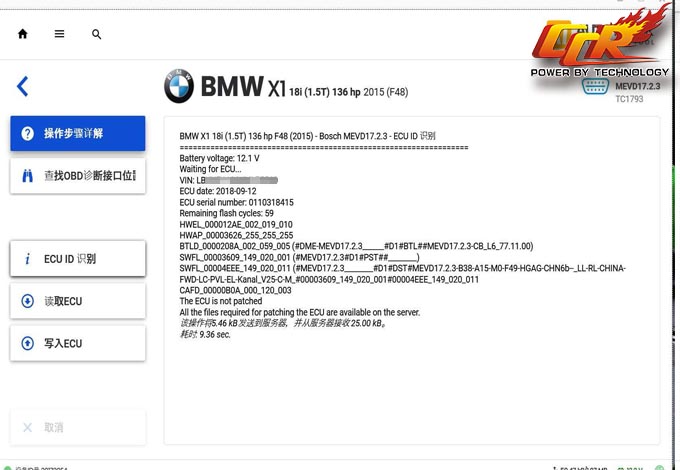Run ECU ID 识别
The width and height of the screenshot is (680, 470).
coord(78,259)
